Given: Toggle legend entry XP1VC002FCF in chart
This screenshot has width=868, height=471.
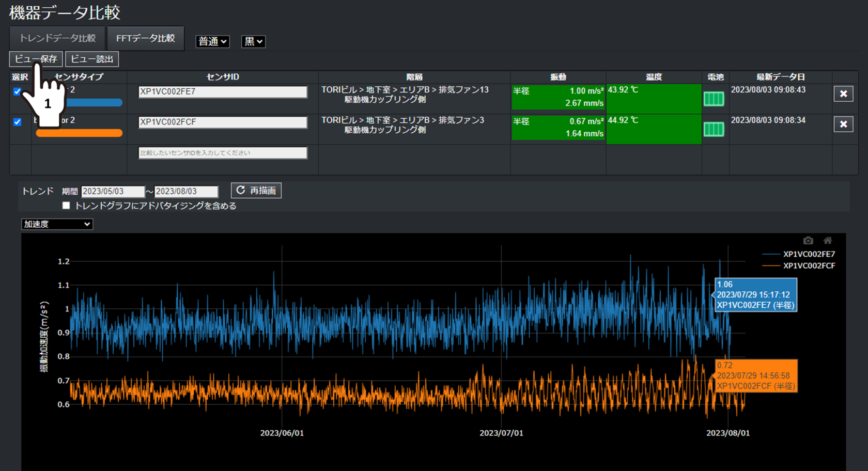Looking at the screenshot, I should click(x=799, y=266).
